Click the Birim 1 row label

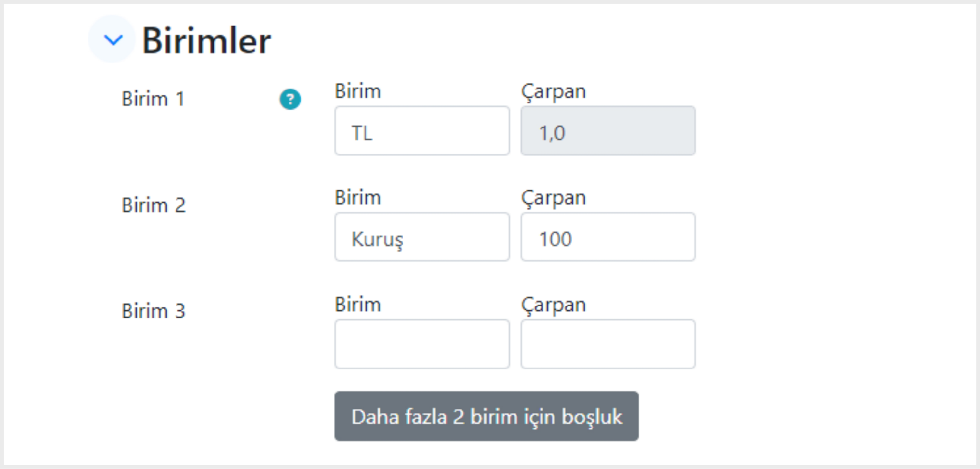[x=153, y=98]
